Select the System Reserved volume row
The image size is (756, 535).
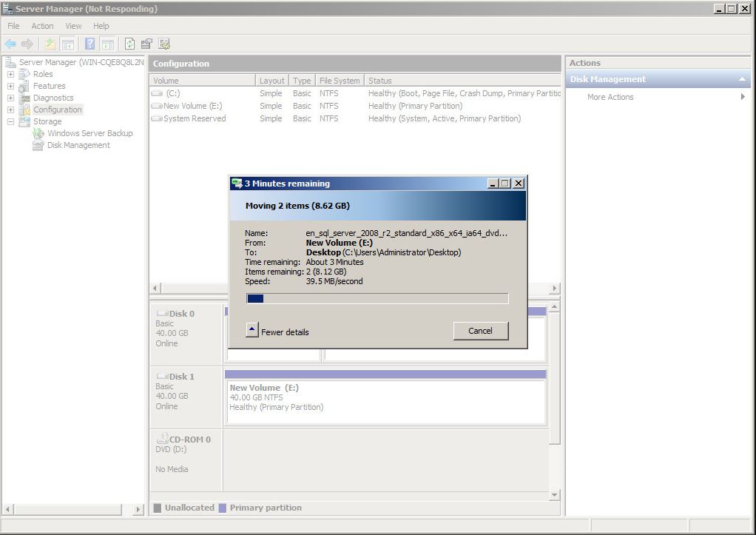355,118
